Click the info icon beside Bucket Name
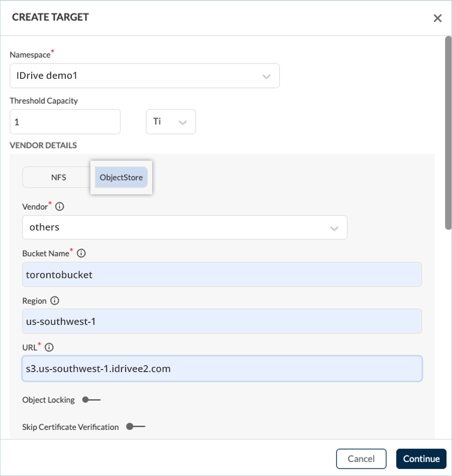Viewport: 452px width, 476px height. click(81, 254)
